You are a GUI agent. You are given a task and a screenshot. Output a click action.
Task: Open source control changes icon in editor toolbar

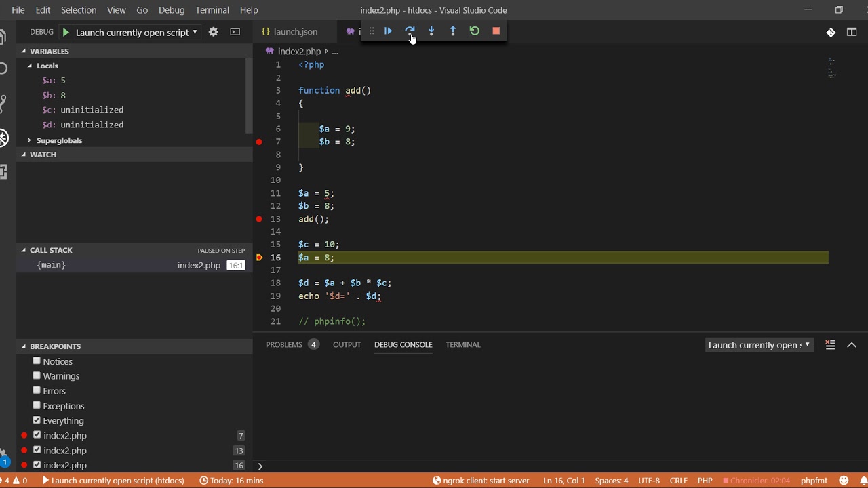point(831,32)
